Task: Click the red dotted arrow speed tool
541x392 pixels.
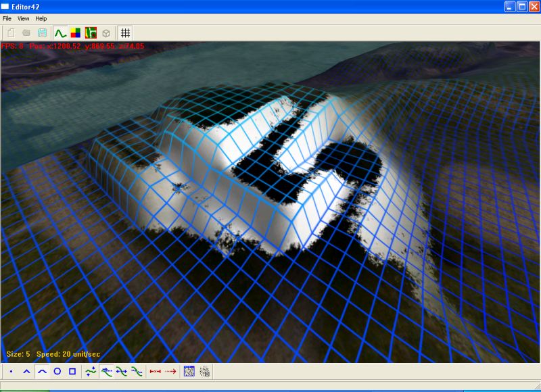Action: click(x=170, y=371)
